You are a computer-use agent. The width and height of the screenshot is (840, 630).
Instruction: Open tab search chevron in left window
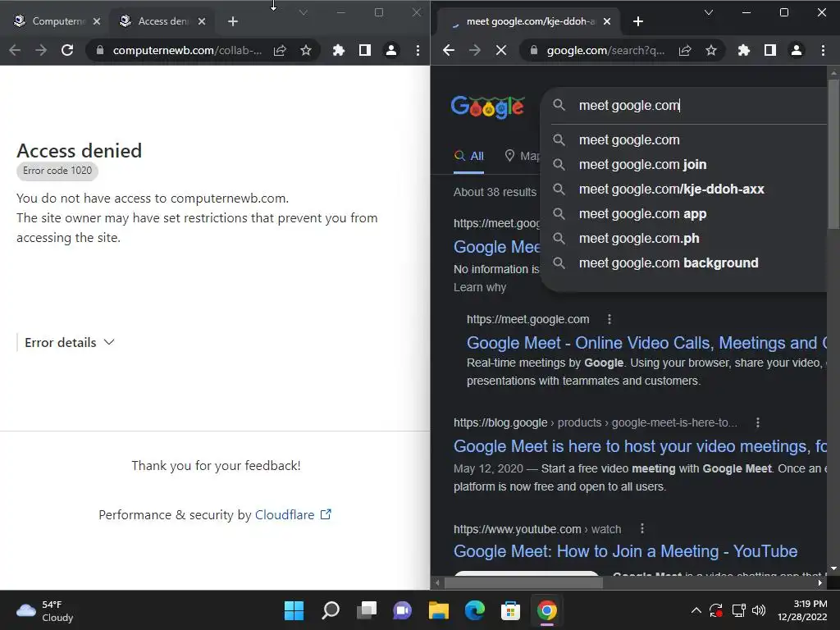click(x=304, y=12)
